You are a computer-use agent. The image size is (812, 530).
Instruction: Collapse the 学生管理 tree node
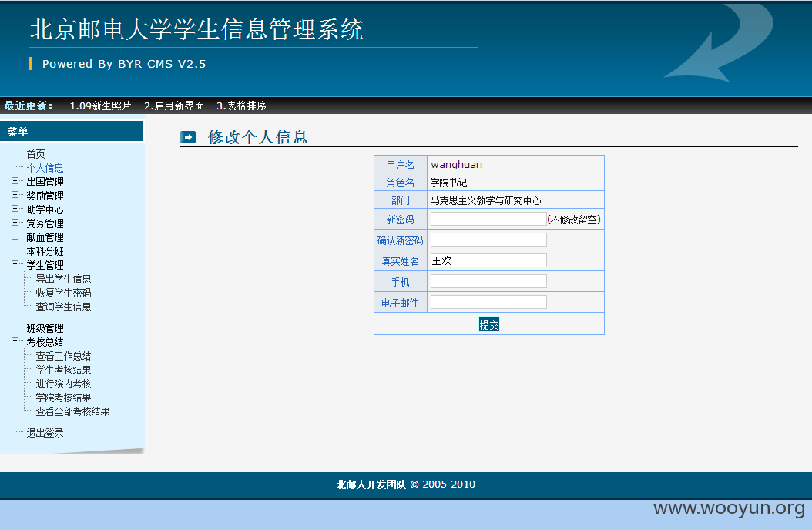coord(15,264)
